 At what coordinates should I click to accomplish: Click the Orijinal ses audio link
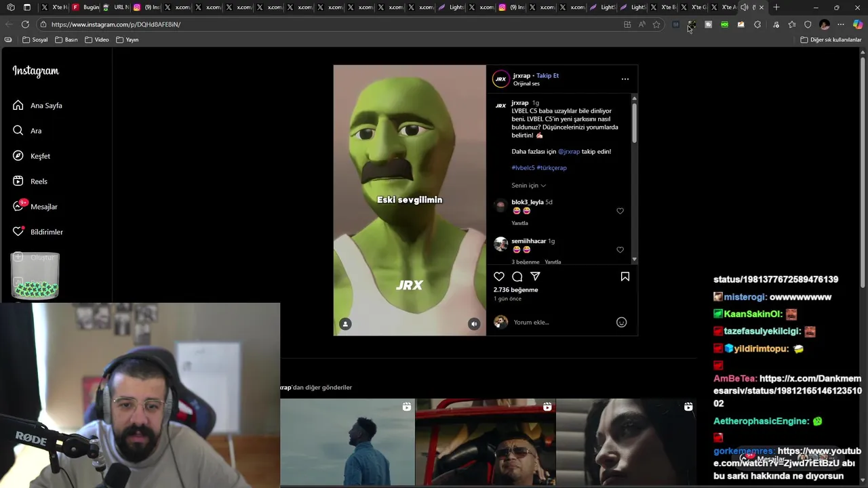point(526,83)
